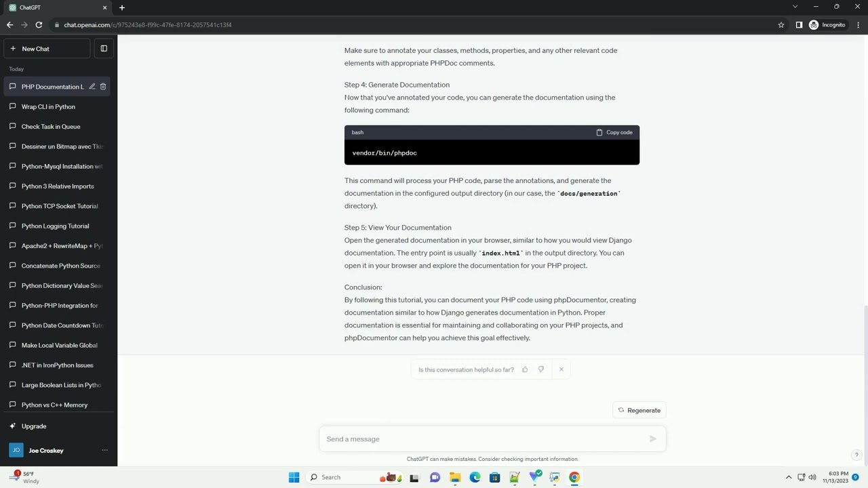Open the Python app in the taskbar
The image size is (868, 488).
pyautogui.click(x=555, y=477)
